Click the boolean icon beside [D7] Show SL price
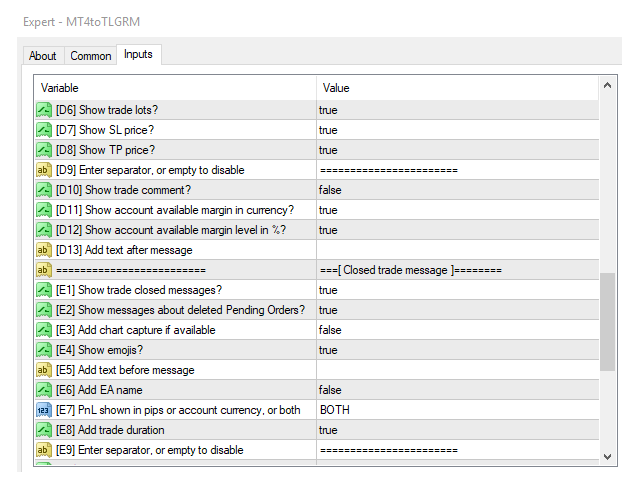The width and height of the screenshot is (640, 480). tap(44, 130)
